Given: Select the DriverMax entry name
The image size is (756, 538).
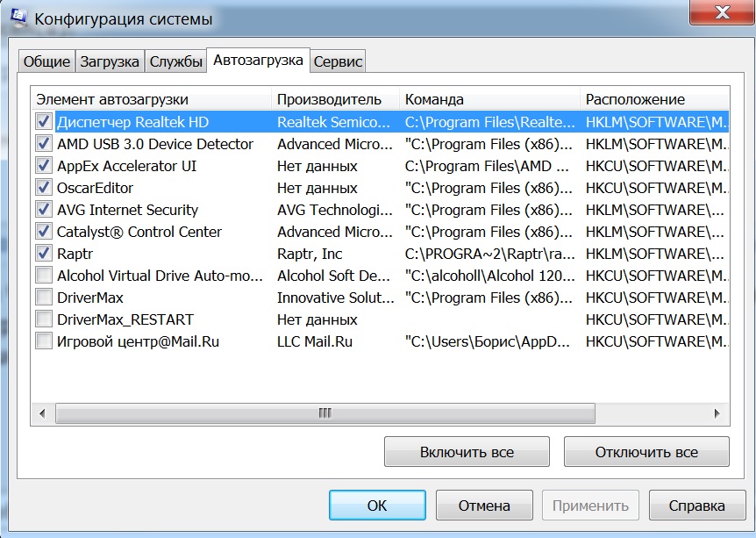Looking at the screenshot, I should (x=90, y=298).
